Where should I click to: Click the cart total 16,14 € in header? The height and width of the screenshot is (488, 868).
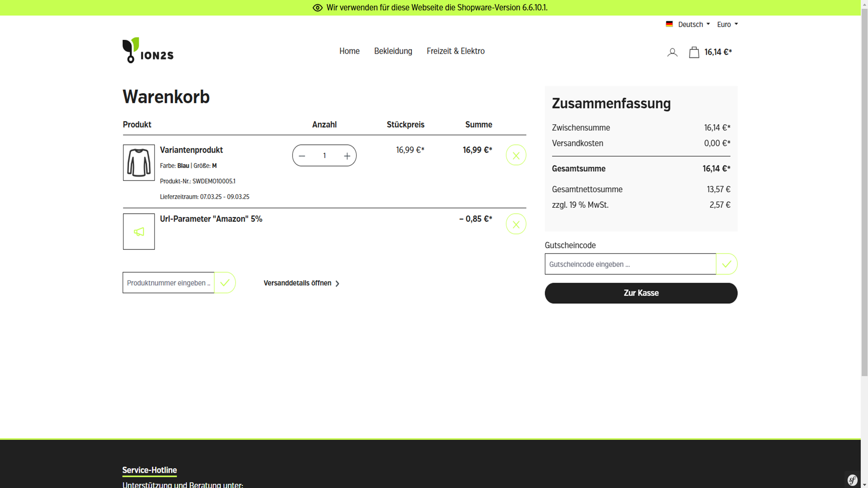[718, 52]
